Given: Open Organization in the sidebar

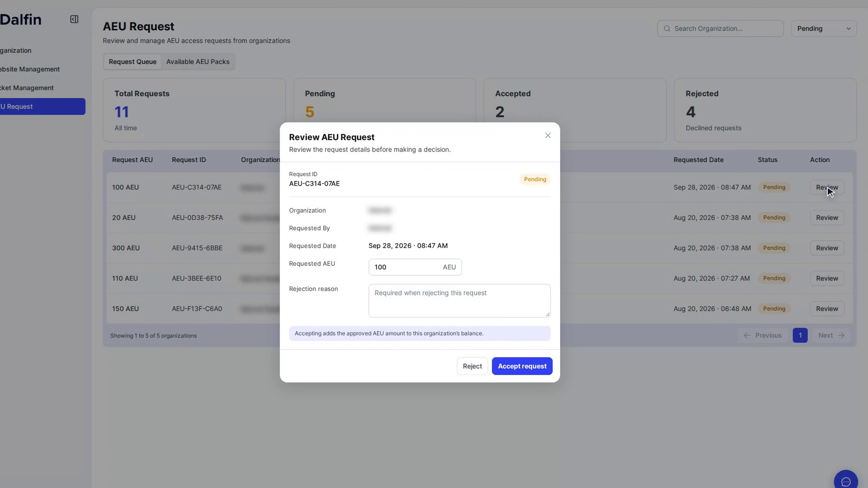Looking at the screenshot, I should pos(16,51).
